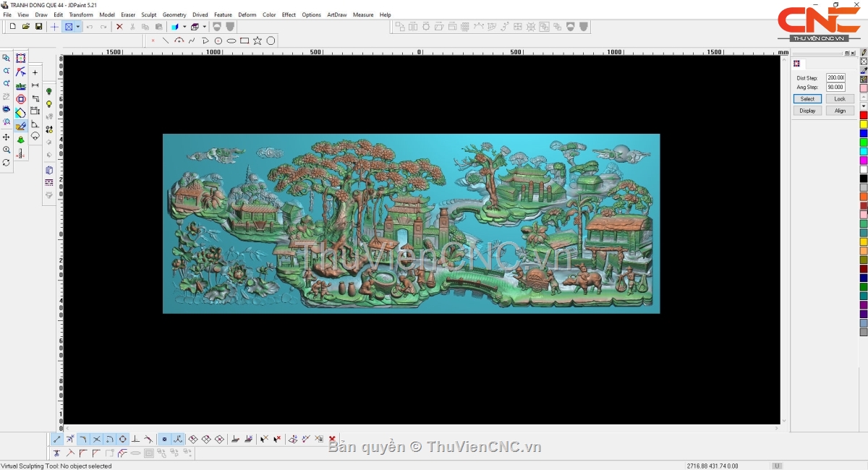The height and width of the screenshot is (470, 868).
Task: Open the Geometry menu
Action: 174,14
